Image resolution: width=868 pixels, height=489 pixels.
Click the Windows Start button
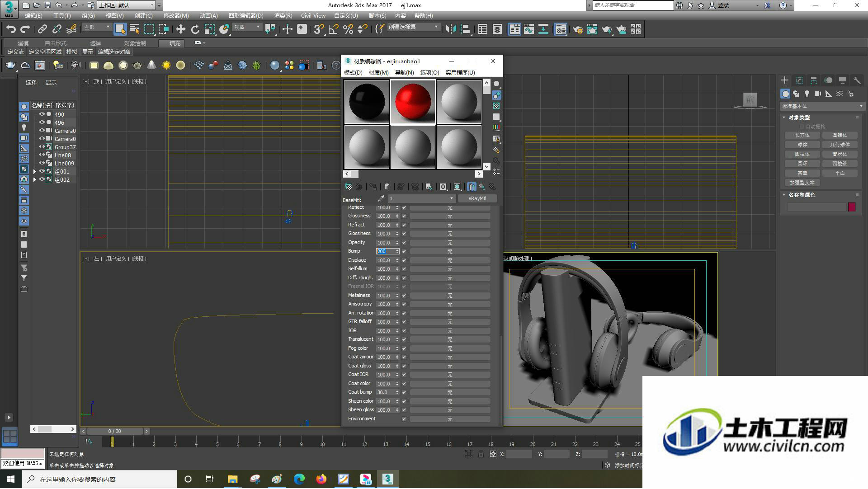pos(11,479)
